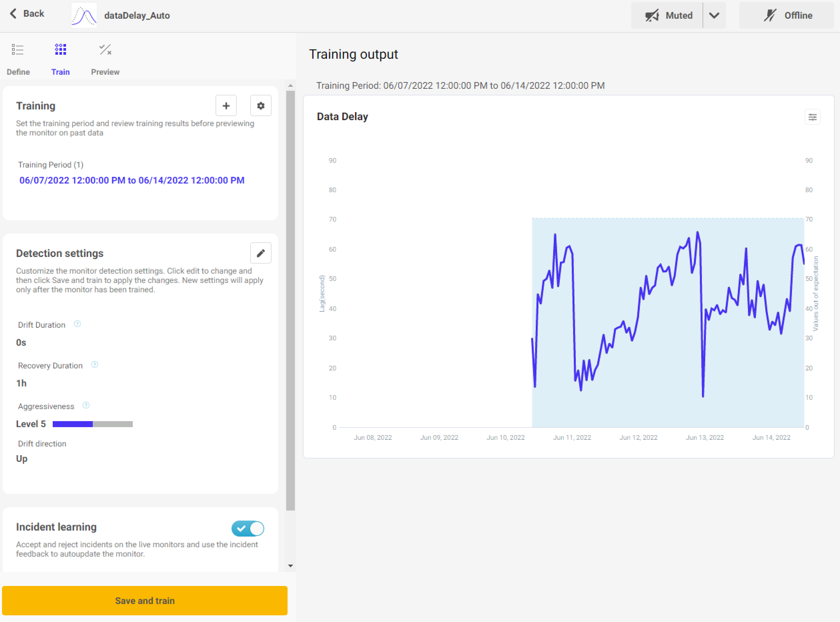
Task: Click the Recovery Duration help icon
Action: (95, 365)
